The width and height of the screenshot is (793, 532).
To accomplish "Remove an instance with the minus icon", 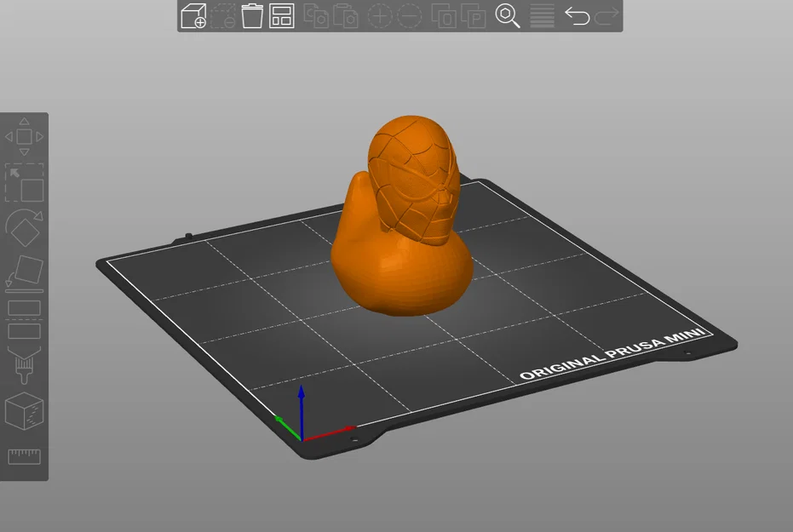I will pos(409,15).
